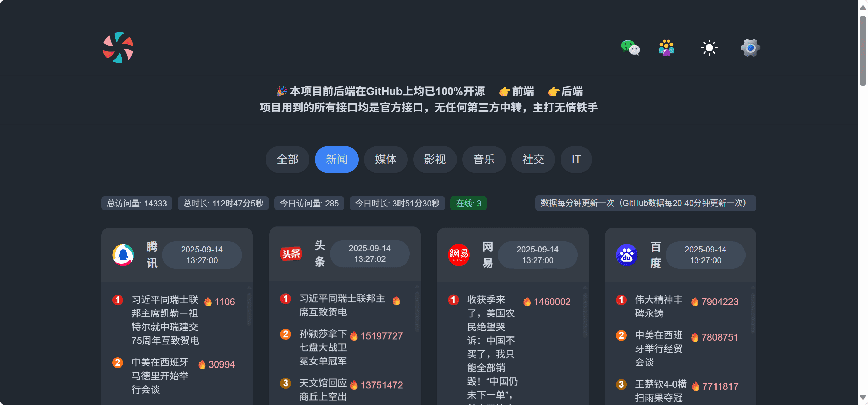Click the Tencent card inner scrollbar
868x405 pixels.
(x=249, y=309)
